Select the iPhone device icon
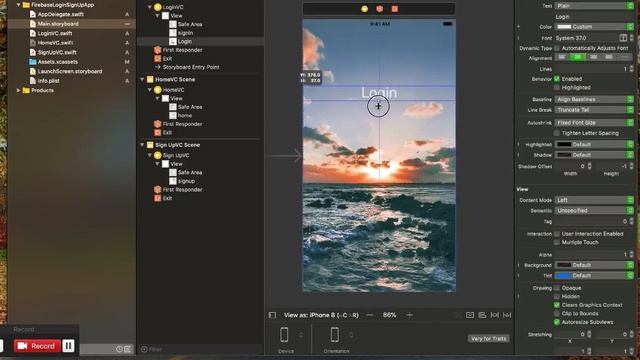640x360 pixels. click(x=284, y=335)
